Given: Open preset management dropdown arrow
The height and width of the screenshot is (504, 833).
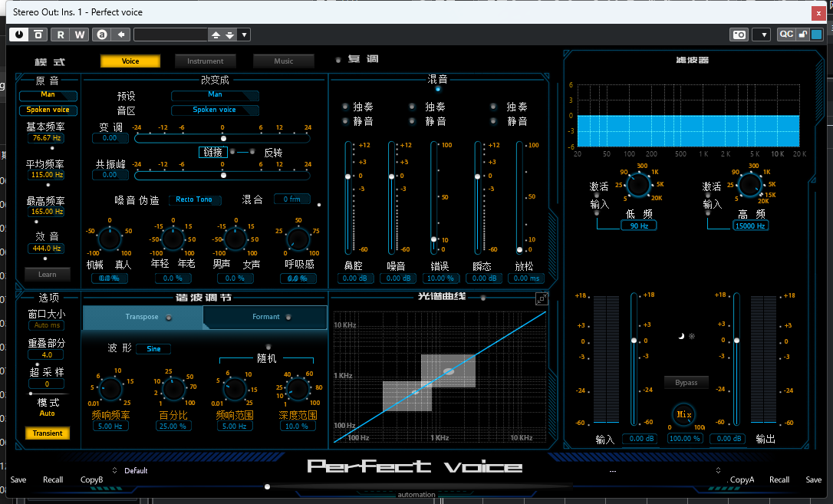Looking at the screenshot, I should [x=244, y=35].
